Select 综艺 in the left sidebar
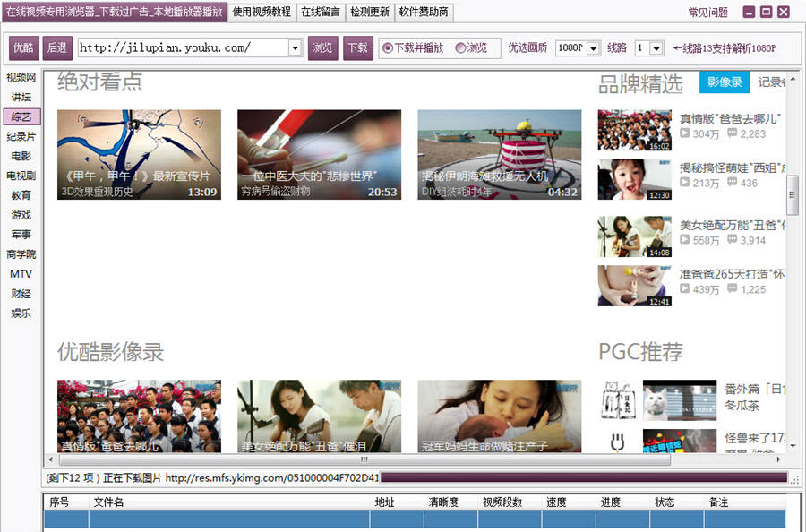806x532 pixels. [21, 116]
